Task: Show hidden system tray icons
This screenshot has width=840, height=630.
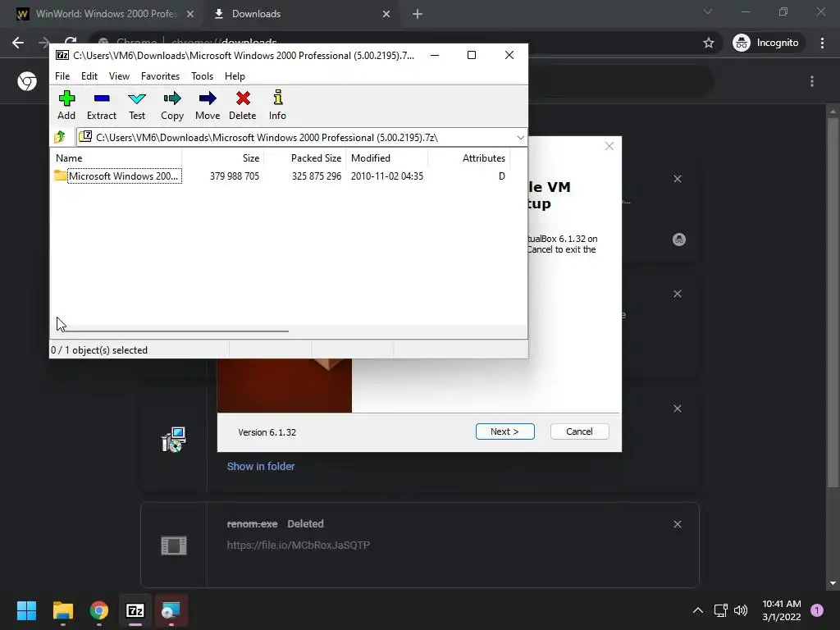Action: pyautogui.click(x=697, y=610)
